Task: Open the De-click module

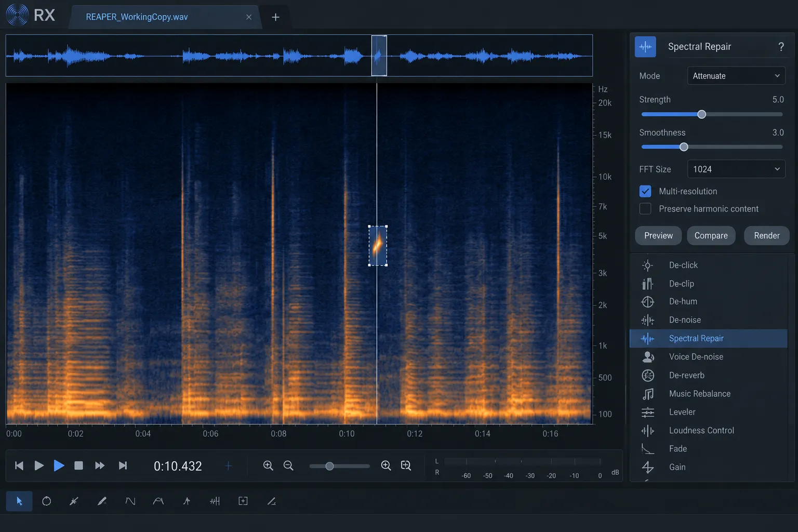Action: (709, 265)
